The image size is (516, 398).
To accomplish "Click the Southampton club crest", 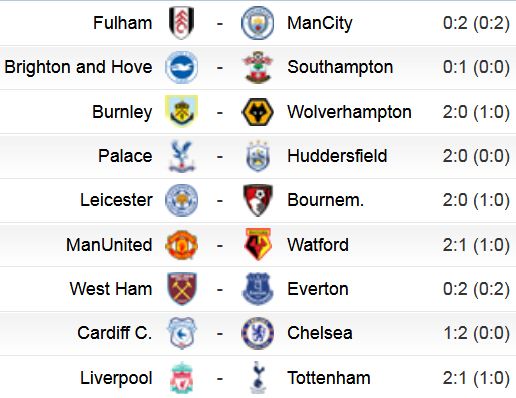I will pyautogui.click(x=258, y=67).
